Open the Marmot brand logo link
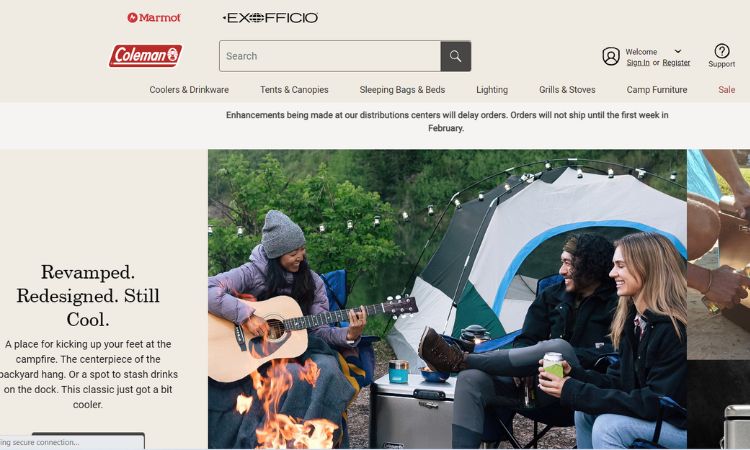750x450 pixels. pos(154,18)
